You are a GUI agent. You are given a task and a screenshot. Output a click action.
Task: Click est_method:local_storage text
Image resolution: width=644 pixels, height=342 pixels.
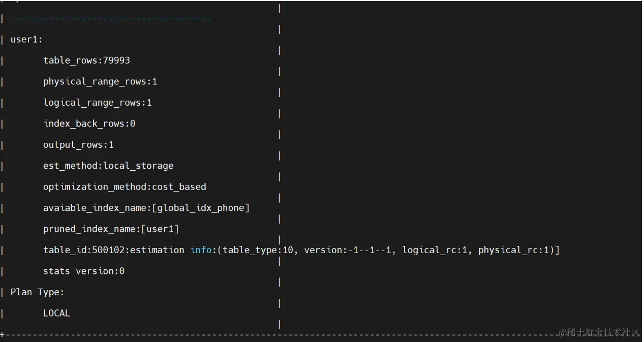tap(108, 166)
